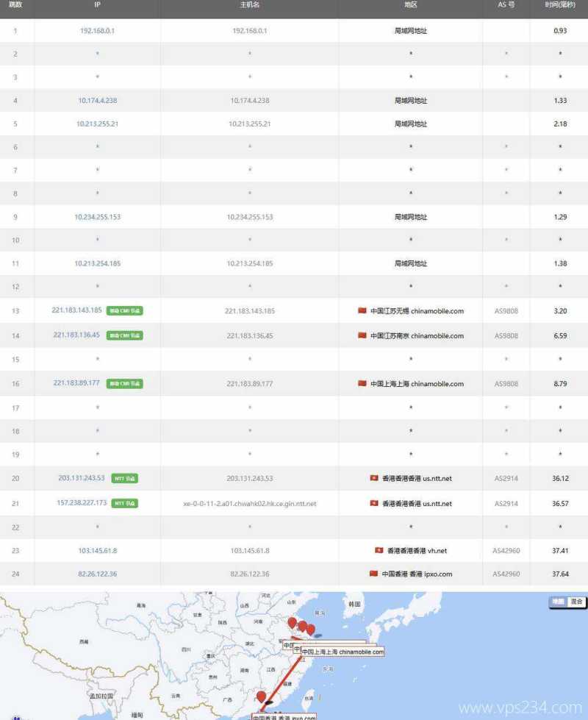Click the NTT badge next to 203.131.243.53
The image size is (588, 720).
[124, 479]
